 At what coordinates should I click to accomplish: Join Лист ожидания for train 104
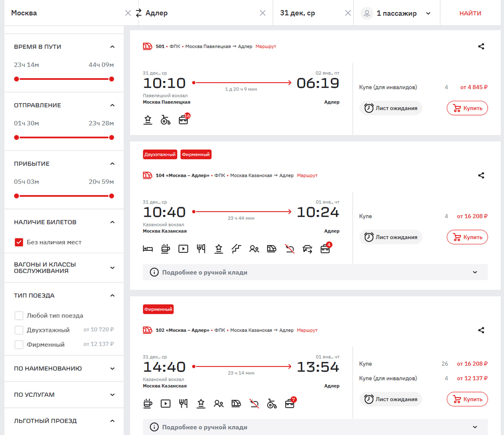[x=391, y=237]
